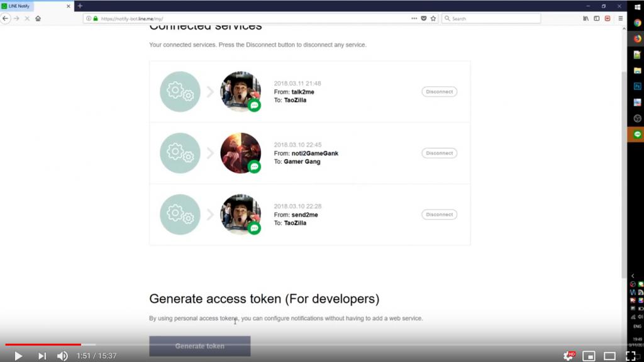Toggle the Firefox sidebar icon
The height and width of the screenshot is (362, 644).
coord(597,18)
